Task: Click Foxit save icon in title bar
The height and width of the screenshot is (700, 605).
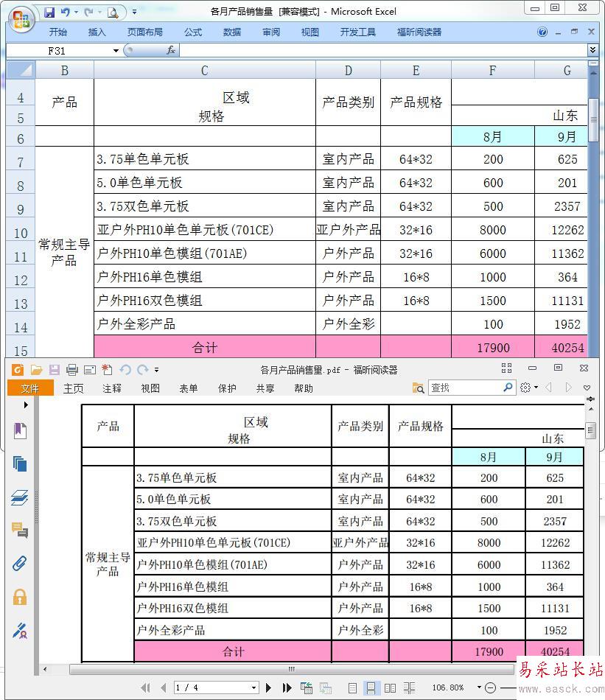Action: pyautogui.click(x=54, y=370)
